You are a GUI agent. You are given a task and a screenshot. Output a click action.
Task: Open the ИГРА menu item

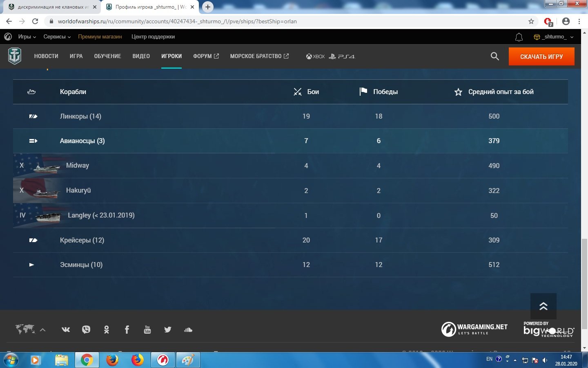pyautogui.click(x=76, y=56)
